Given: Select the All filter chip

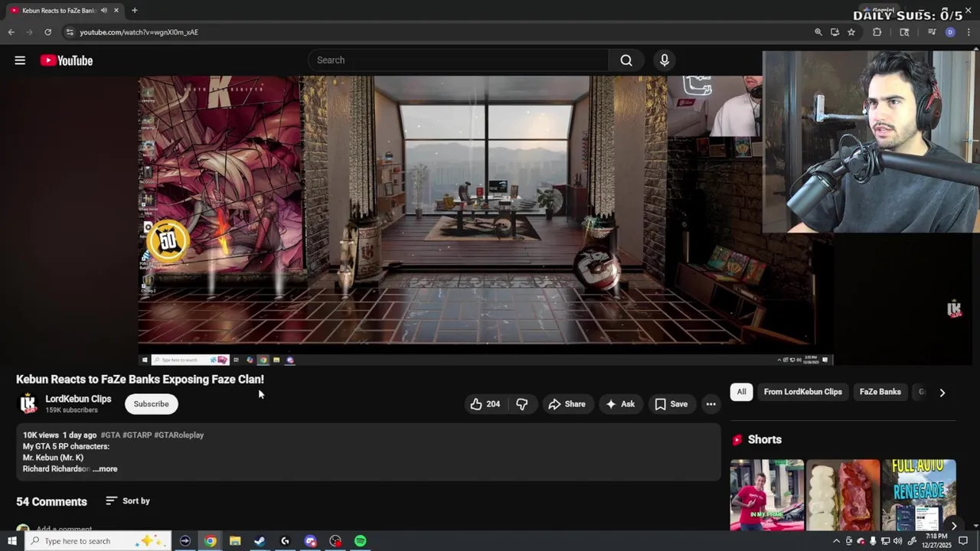Looking at the screenshot, I should [741, 392].
